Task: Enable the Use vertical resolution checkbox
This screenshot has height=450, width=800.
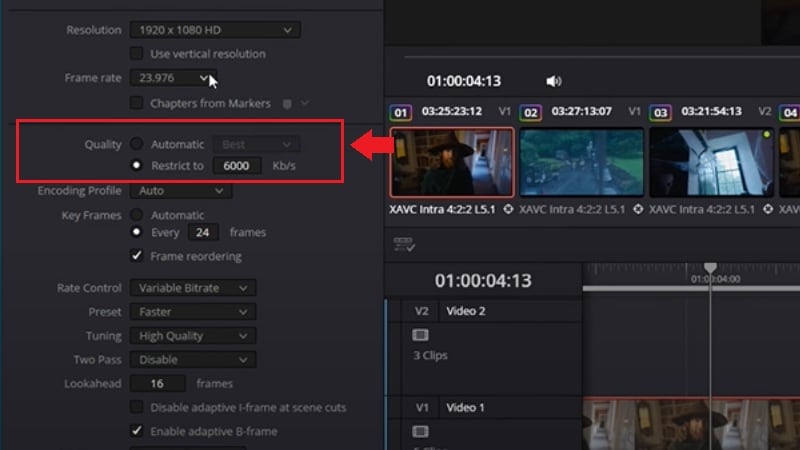Action: click(136, 53)
